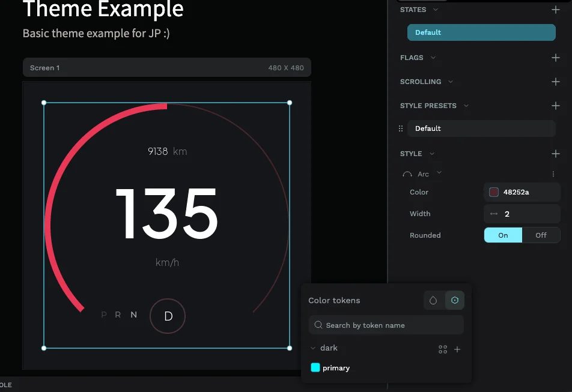Viewport: 572px width, 392px height.
Task: Click the km label next to 9138
Action: pyautogui.click(x=180, y=151)
